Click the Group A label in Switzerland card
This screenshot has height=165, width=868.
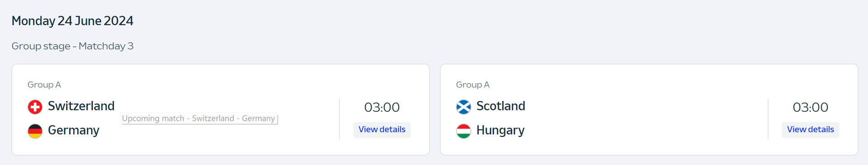(x=44, y=85)
